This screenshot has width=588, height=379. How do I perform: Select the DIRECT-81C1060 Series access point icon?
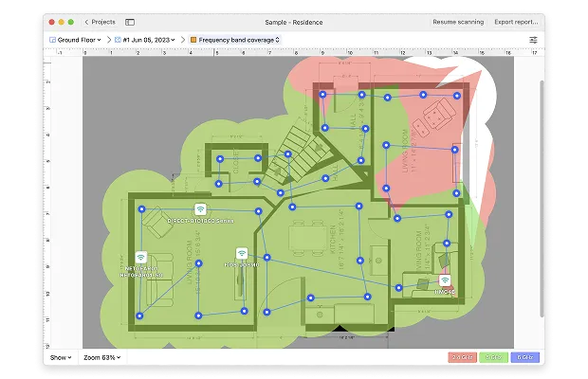point(200,208)
